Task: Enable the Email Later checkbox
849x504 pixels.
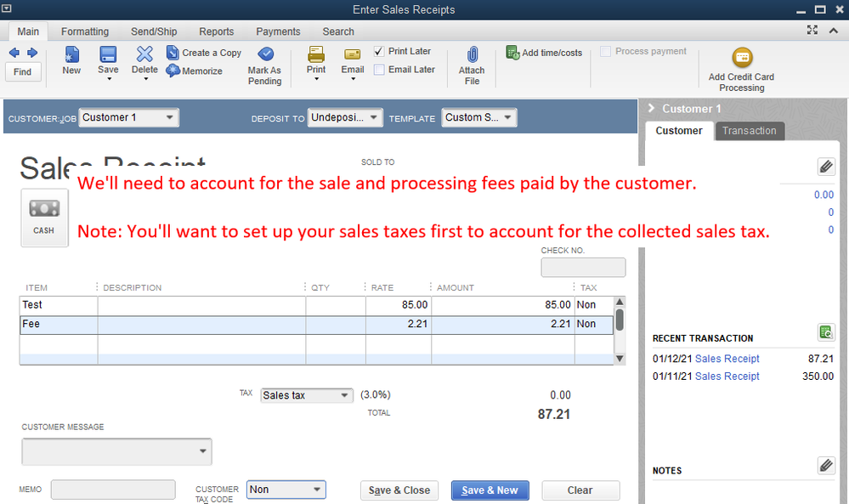Action: click(379, 70)
